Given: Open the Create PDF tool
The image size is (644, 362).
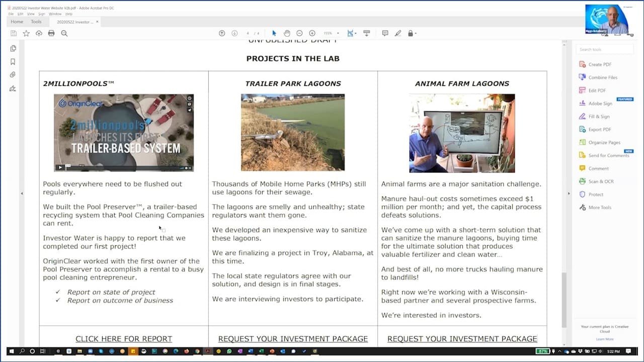Looking at the screenshot, I should point(596,64).
